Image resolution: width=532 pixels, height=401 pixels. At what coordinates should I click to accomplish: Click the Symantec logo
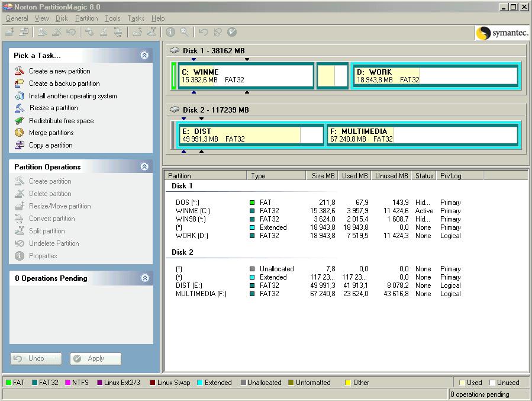[x=502, y=33]
